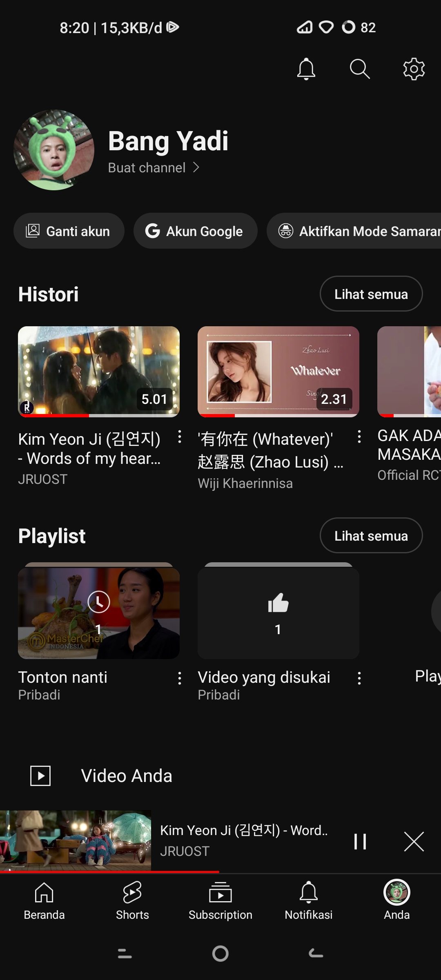441x980 pixels.
Task: Select Anda tab
Action: tap(397, 900)
